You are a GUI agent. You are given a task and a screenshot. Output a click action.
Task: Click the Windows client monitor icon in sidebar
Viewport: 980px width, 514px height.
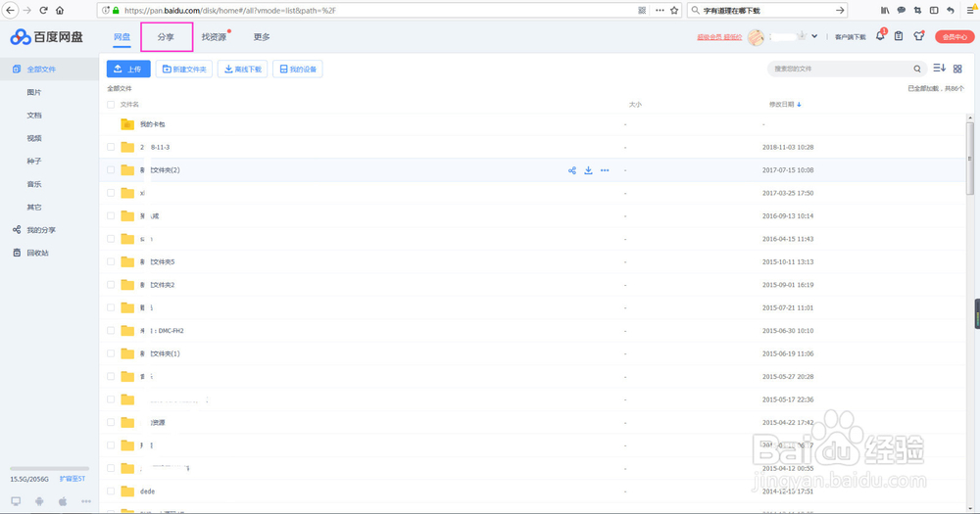[17, 501]
